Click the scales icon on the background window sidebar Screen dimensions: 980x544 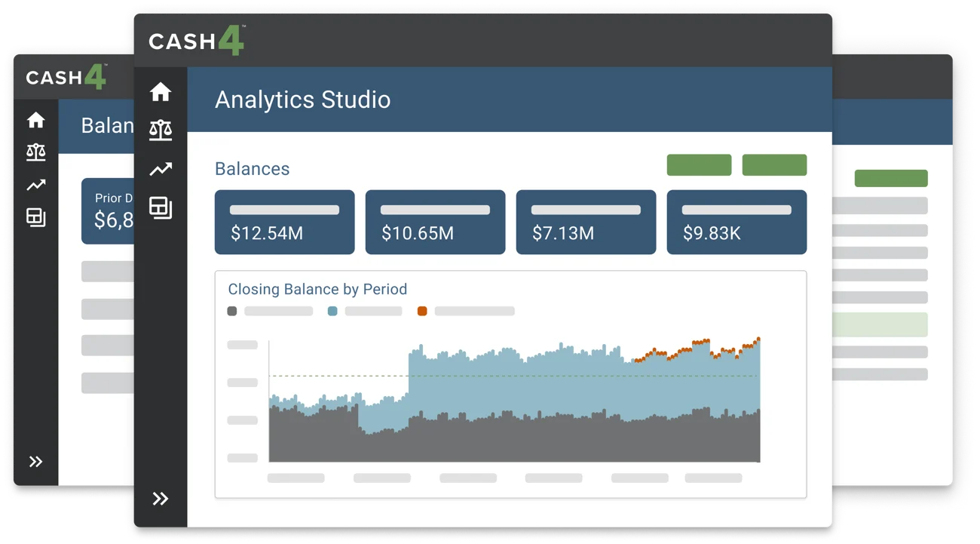[x=35, y=152]
